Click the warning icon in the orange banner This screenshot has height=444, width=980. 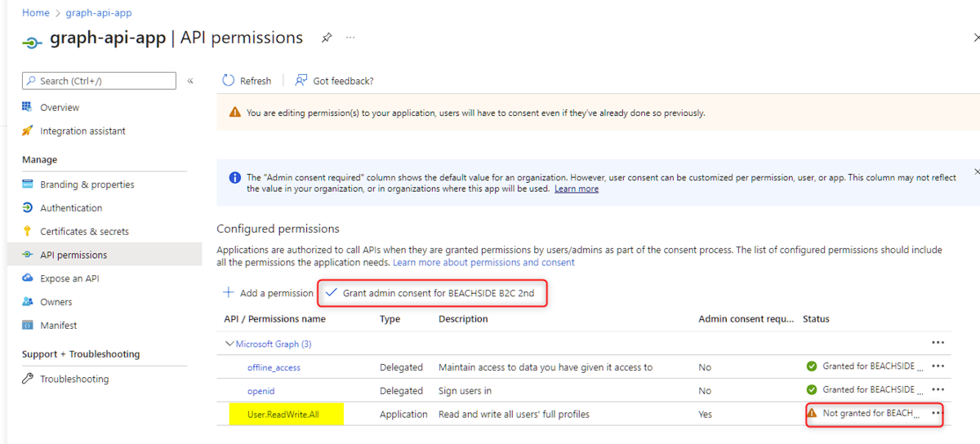click(x=234, y=113)
